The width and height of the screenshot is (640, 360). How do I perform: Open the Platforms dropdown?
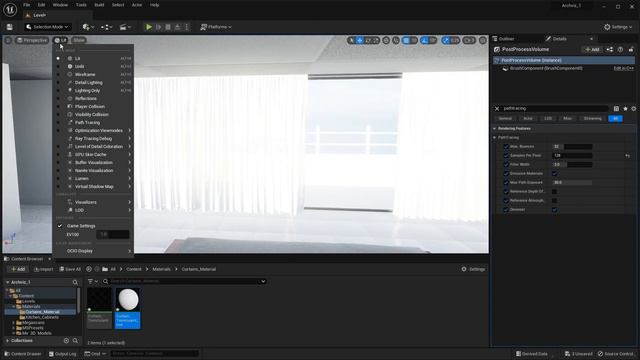click(216, 27)
